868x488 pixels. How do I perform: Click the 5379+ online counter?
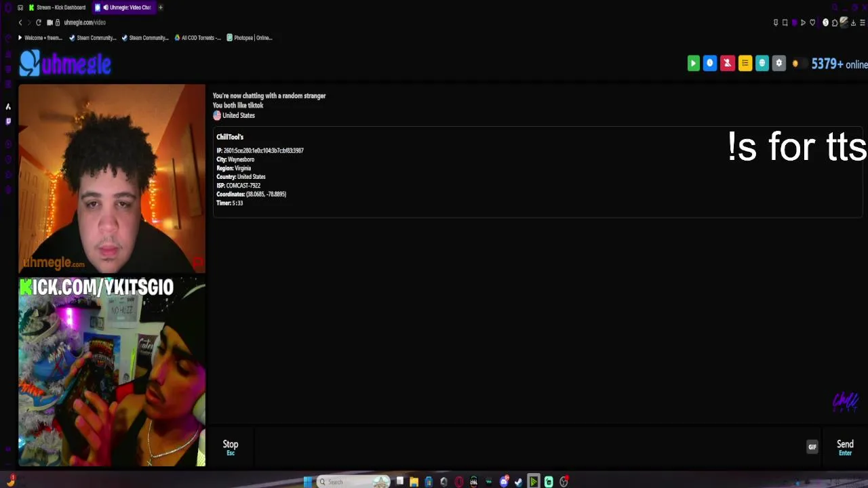point(840,64)
